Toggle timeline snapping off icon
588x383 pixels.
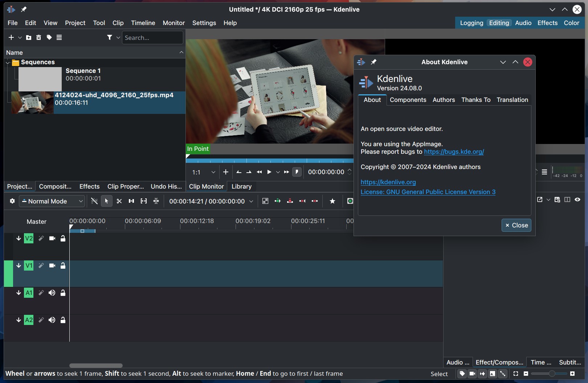coord(94,201)
